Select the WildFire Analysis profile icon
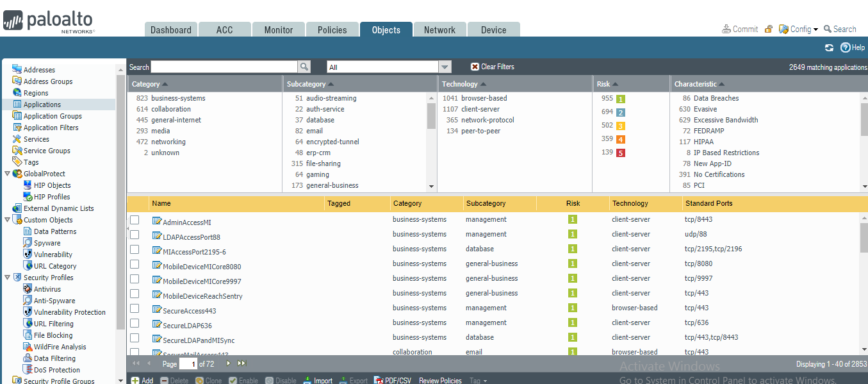The width and height of the screenshot is (868, 384). (28, 347)
